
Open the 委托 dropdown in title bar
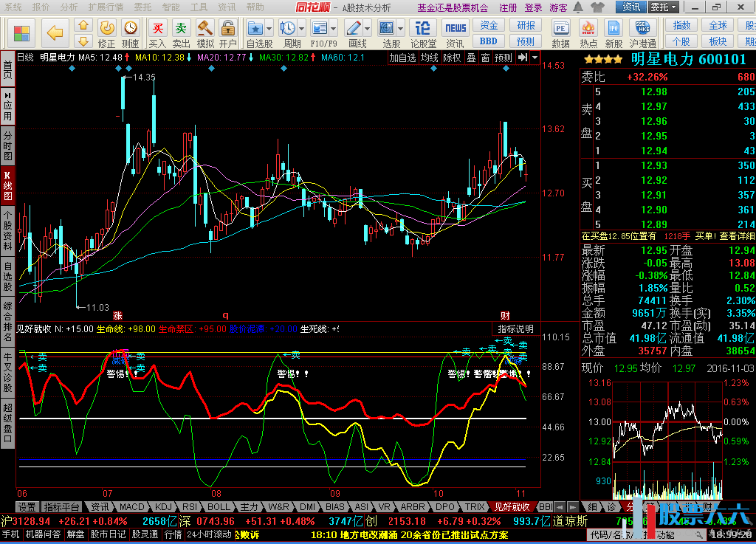[x=664, y=7]
